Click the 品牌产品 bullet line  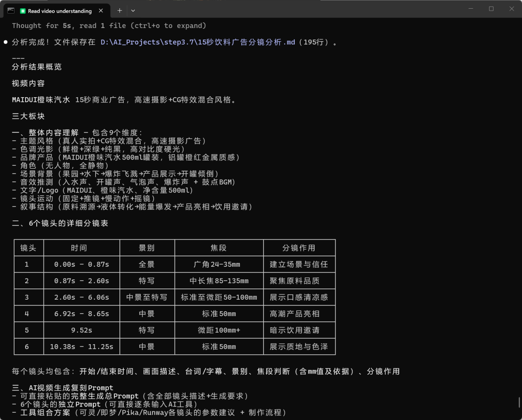pyautogui.click(x=126, y=158)
